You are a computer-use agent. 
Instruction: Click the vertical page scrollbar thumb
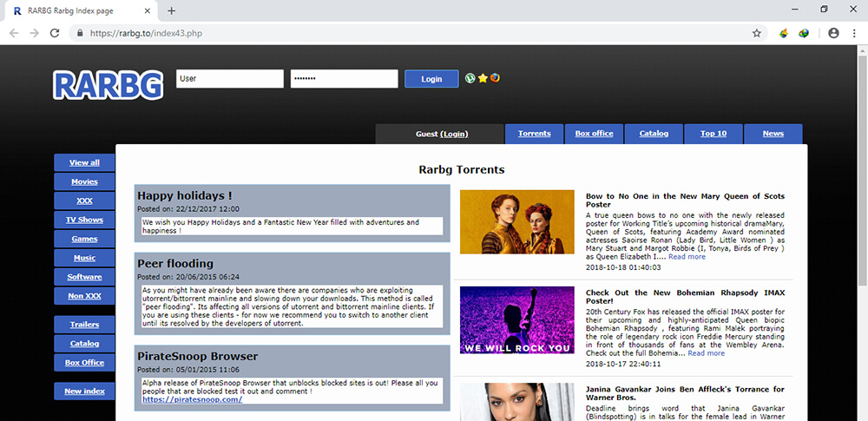[863, 172]
